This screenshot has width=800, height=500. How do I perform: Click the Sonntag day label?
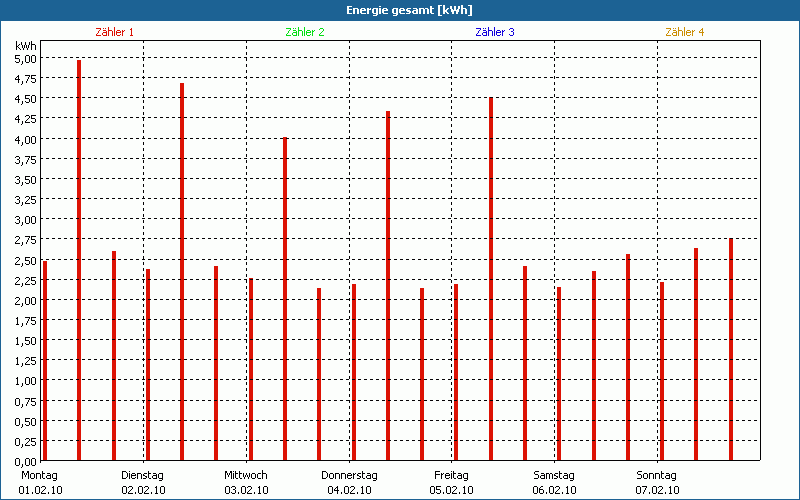click(x=657, y=476)
